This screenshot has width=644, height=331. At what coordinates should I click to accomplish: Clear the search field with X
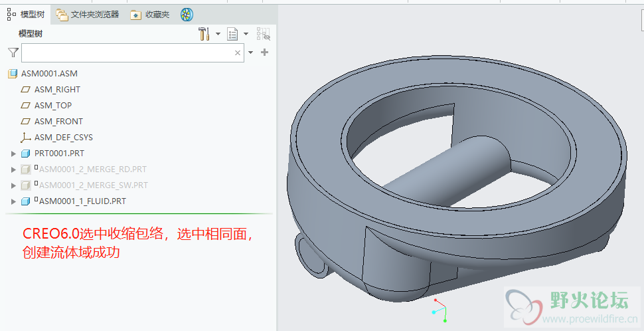[238, 53]
